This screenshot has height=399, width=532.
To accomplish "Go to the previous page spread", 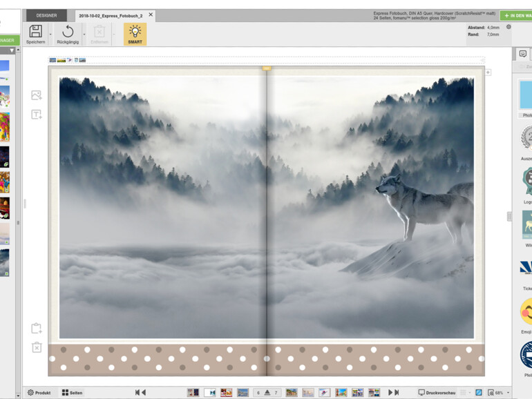I will [144, 393].
